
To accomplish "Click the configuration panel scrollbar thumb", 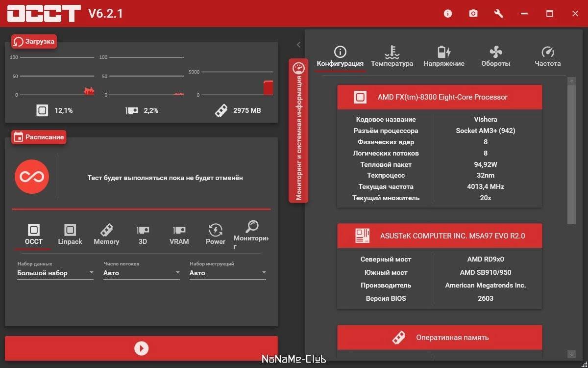I will [x=571, y=155].
